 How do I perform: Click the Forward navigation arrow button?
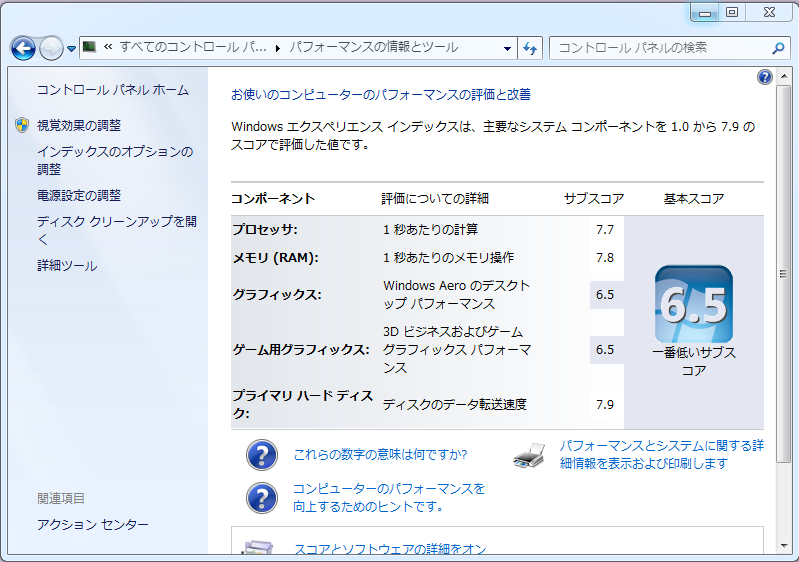[x=51, y=49]
